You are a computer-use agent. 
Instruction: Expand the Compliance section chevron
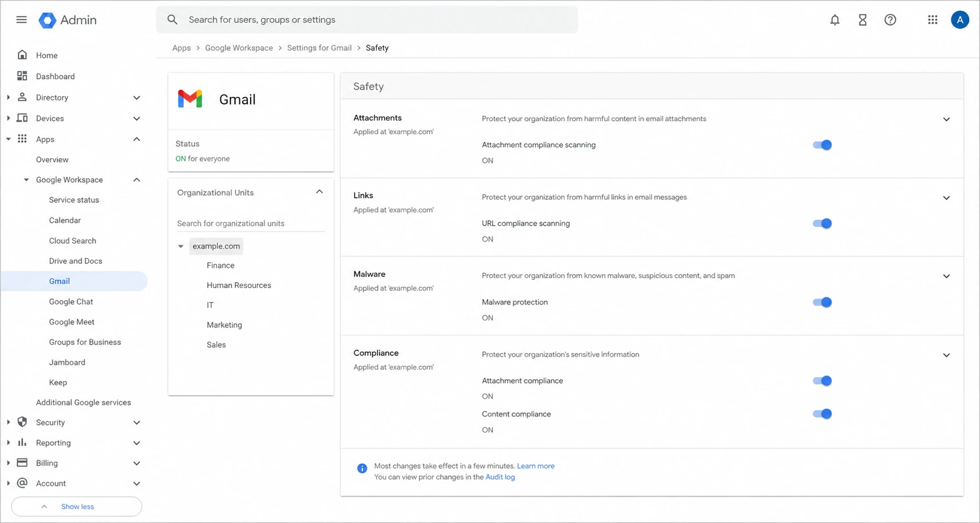pyautogui.click(x=946, y=355)
